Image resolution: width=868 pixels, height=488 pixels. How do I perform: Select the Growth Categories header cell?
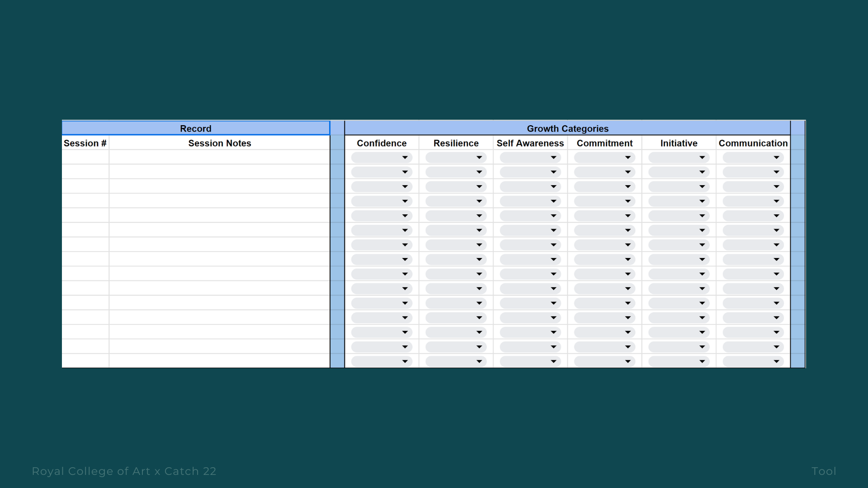click(567, 128)
